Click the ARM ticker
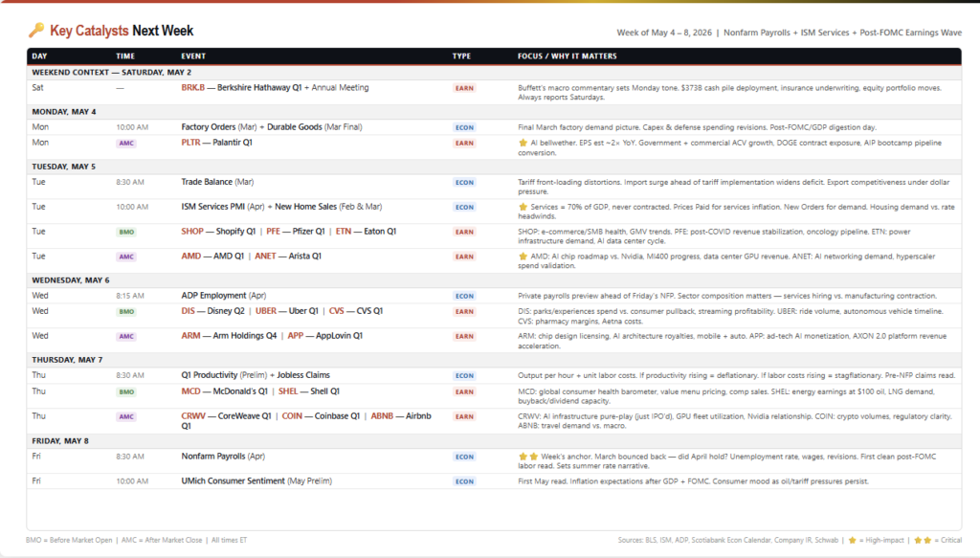Image resolution: width=980 pixels, height=558 pixels. (x=190, y=336)
